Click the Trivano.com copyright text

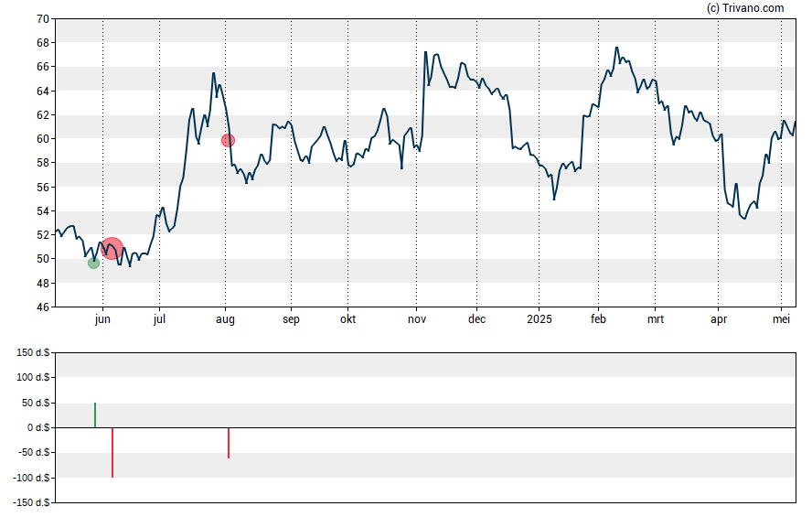tap(745, 7)
